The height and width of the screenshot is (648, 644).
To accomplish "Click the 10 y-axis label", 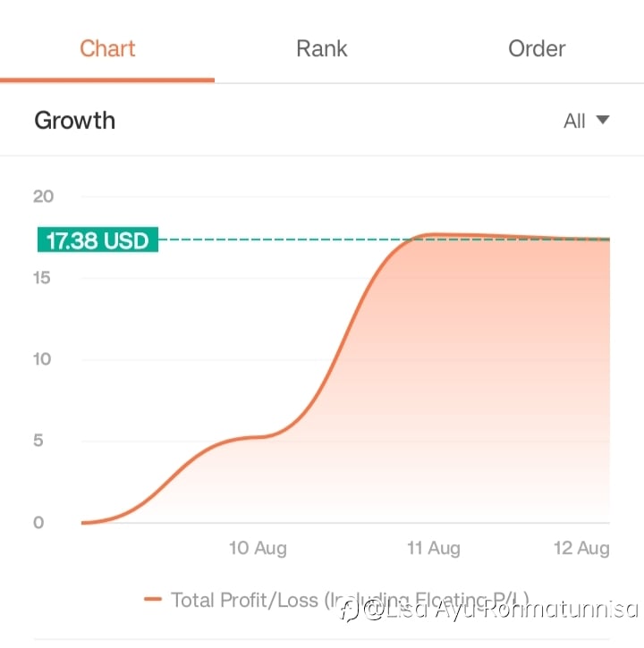I will pos(42,359).
